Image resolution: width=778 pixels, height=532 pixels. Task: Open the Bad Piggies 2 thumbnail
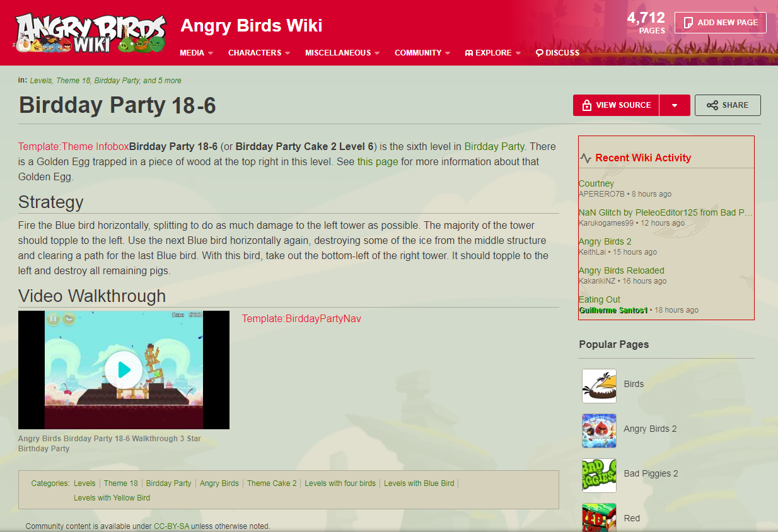[599, 475]
